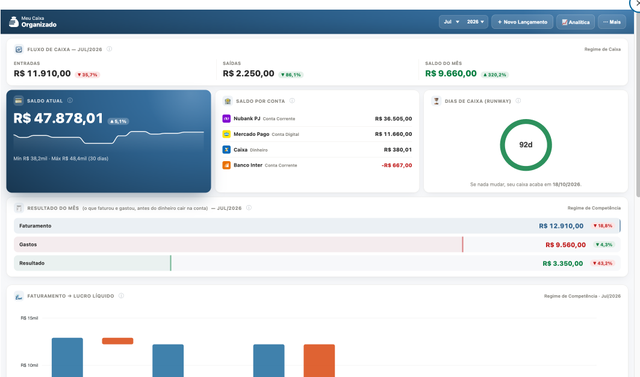The height and width of the screenshot is (377, 640).
Task: Click the Mín/Máx 30 dias caption
Action: 61,158
